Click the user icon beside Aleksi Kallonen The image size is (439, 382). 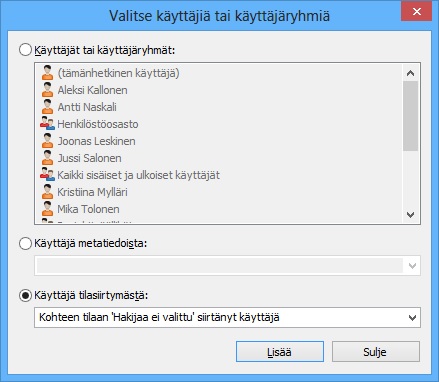point(47,90)
